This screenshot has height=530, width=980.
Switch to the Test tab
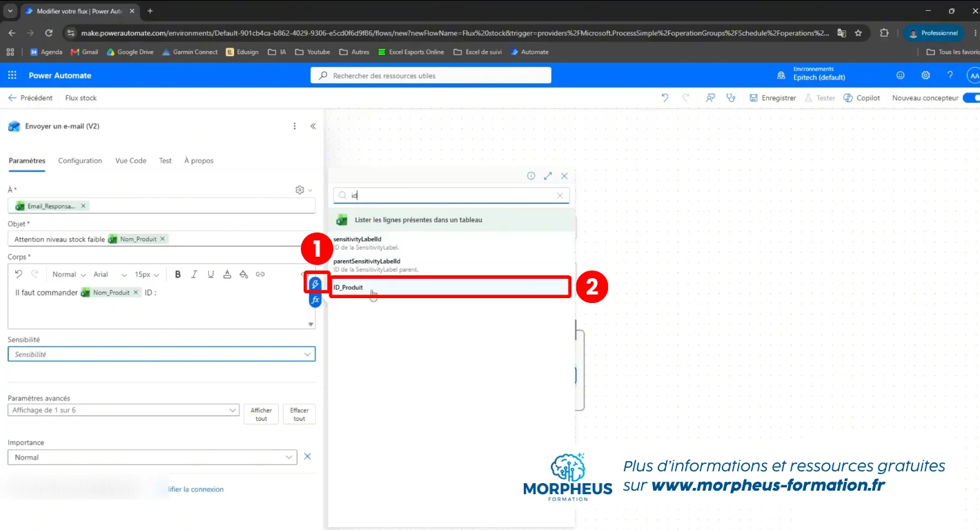[x=165, y=161]
